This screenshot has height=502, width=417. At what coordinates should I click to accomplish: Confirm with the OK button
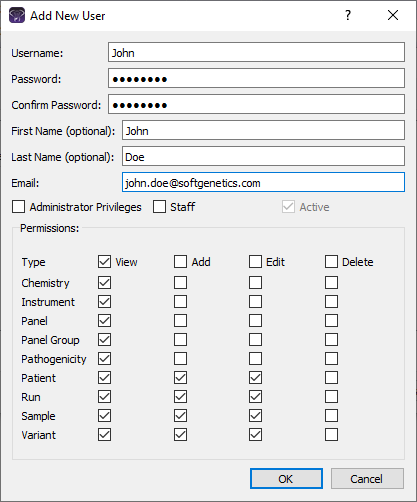pos(286,479)
